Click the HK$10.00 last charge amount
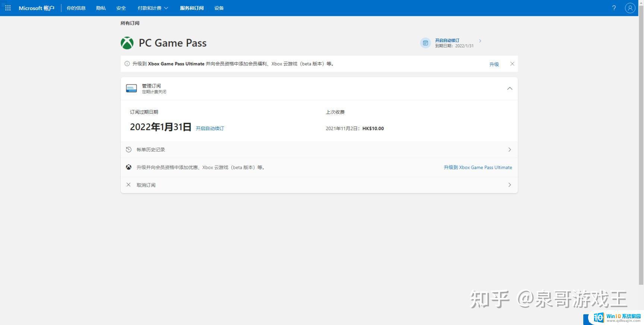This screenshot has width=644, height=325. pos(373,128)
